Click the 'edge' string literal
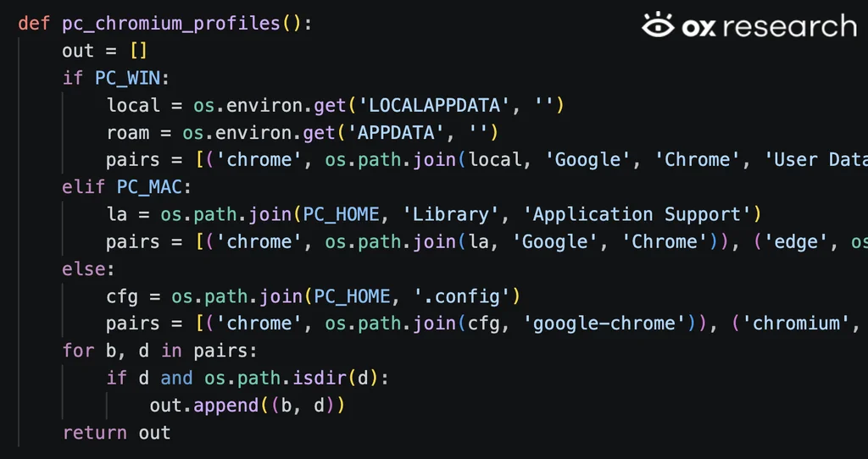The height and width of the screenshot is (459, 868). (795, 241)
